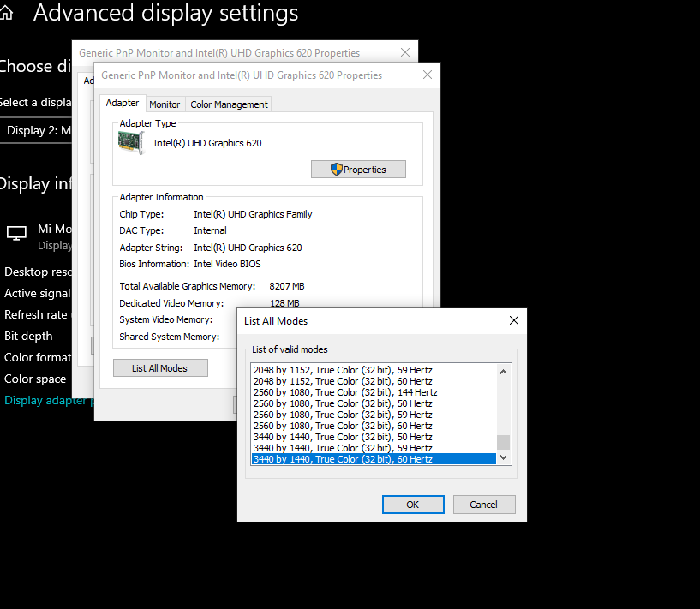
Task: Select 2048 by 1152, 60 Hertz mode
Action: click(374, 381)
